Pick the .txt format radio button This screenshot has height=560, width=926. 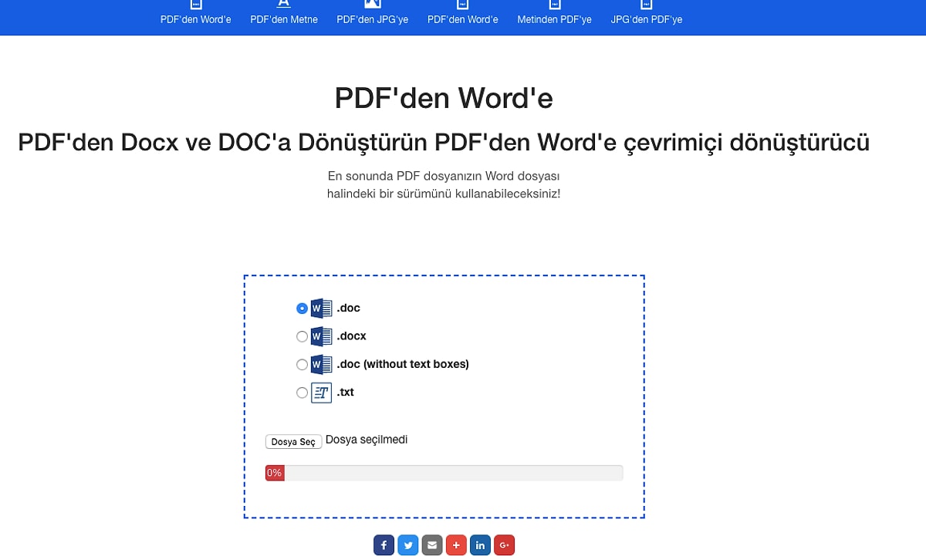click(302, 393)
